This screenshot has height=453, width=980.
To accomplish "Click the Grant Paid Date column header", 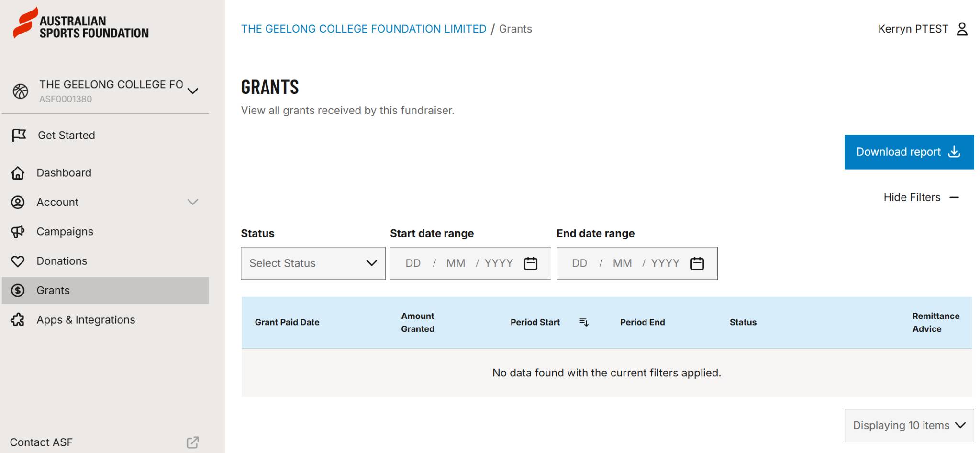I will tap(287, 322).
